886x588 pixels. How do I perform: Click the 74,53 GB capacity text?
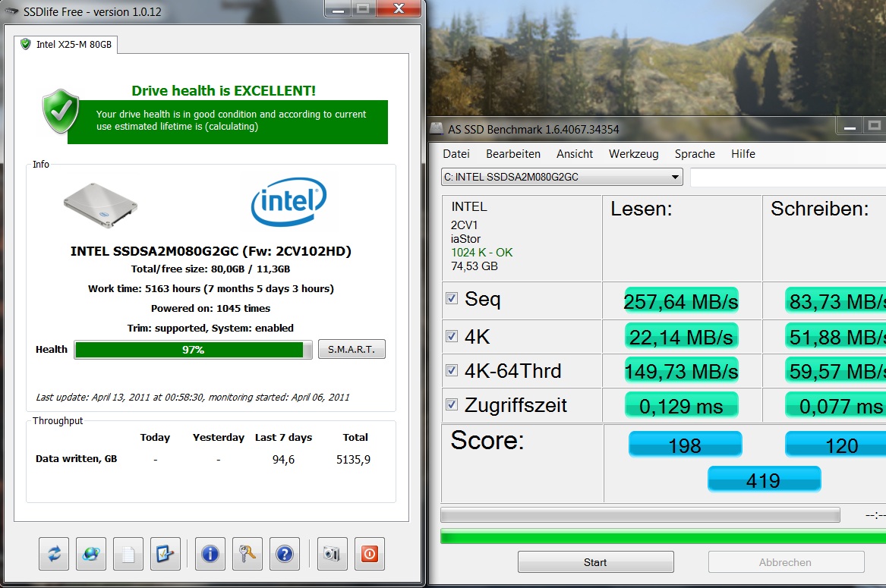474,266
